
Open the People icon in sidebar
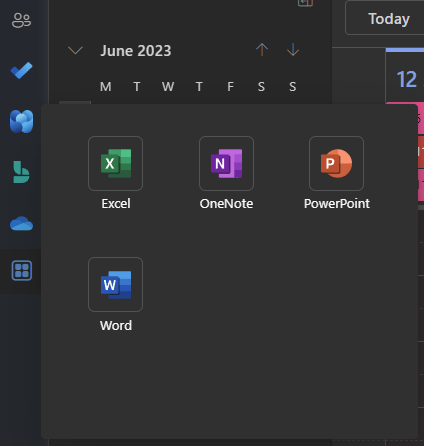[21, 20]
